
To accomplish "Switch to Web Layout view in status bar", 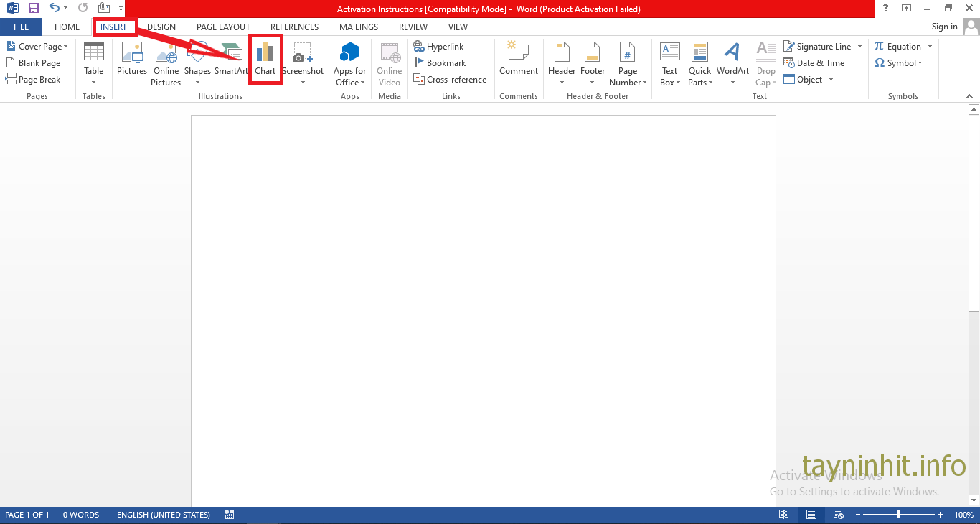I will click(837, 515).
